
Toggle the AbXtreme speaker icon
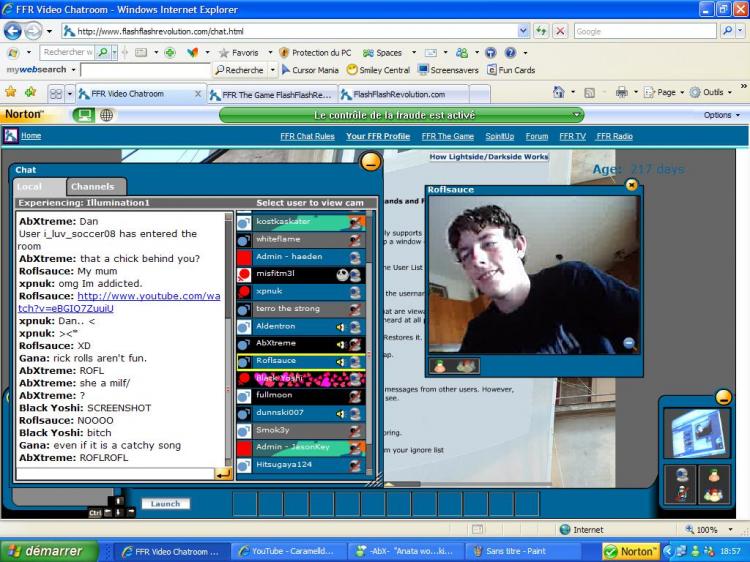340,344
